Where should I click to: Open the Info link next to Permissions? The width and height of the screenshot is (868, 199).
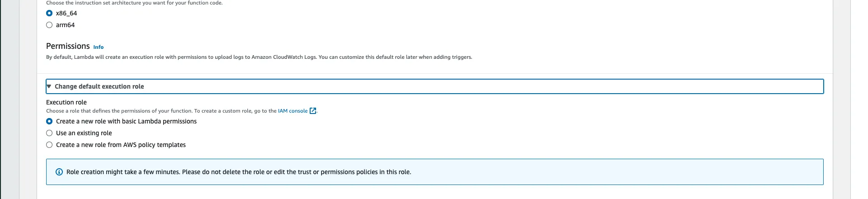tap(98, 47)
